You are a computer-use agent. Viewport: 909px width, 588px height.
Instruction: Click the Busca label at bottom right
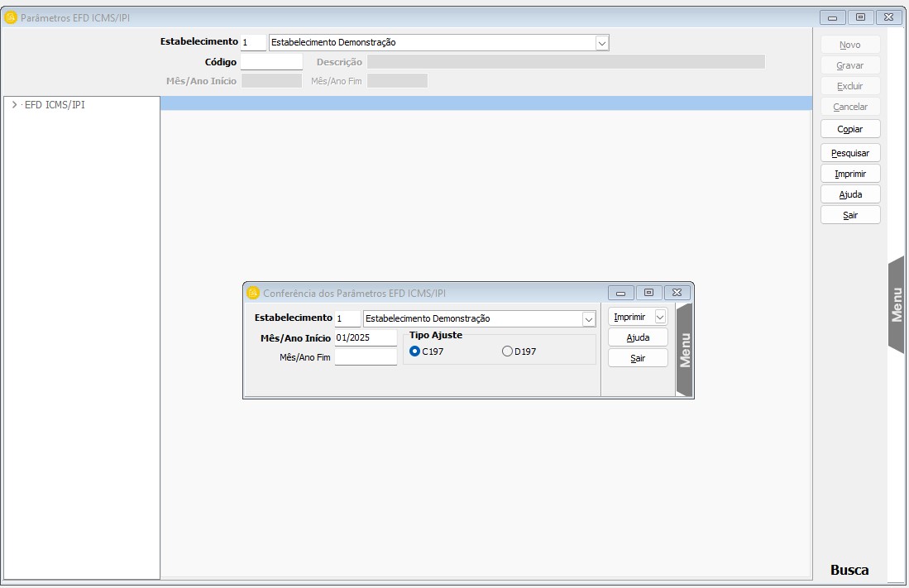click(849, 570)
